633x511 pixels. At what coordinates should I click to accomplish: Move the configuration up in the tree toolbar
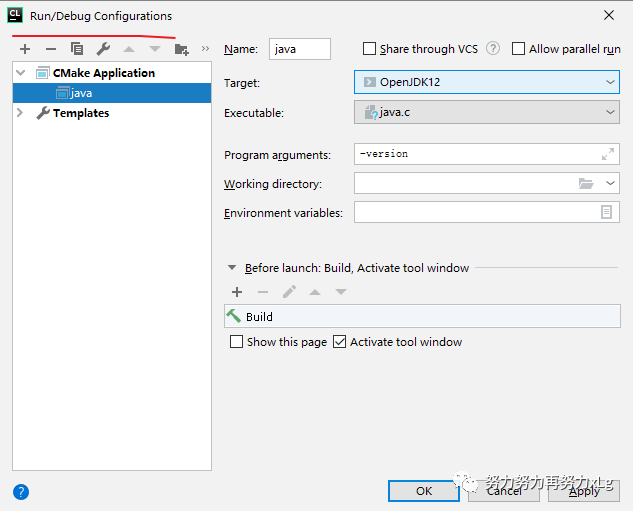pos(129,49)
